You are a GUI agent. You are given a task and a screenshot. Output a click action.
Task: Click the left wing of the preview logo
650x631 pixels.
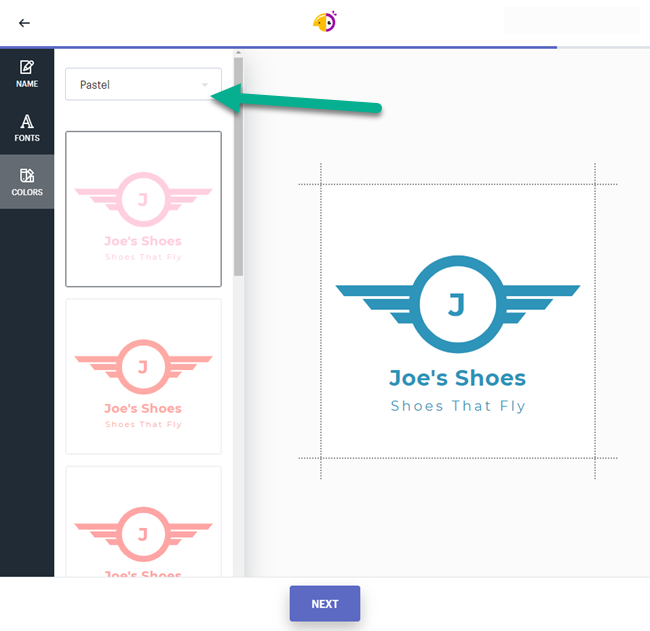[375, 296]
